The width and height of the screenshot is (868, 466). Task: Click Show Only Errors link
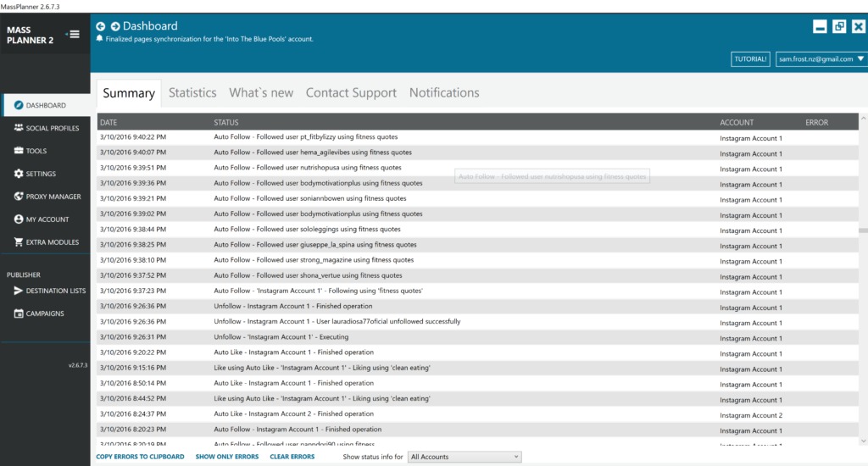[227, 457]
